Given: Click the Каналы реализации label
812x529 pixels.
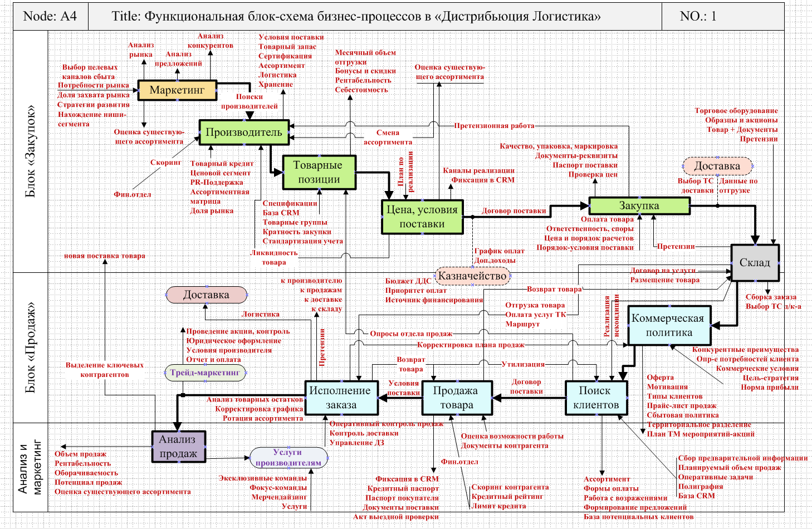Looking at the screenshot, I should [x=479, y=170].
